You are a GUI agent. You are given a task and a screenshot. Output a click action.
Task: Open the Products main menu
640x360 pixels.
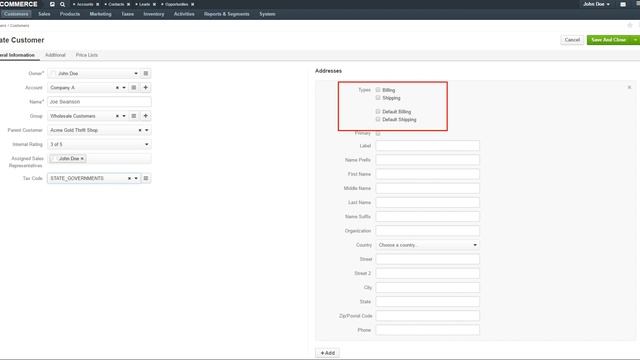tap(70, 14)
